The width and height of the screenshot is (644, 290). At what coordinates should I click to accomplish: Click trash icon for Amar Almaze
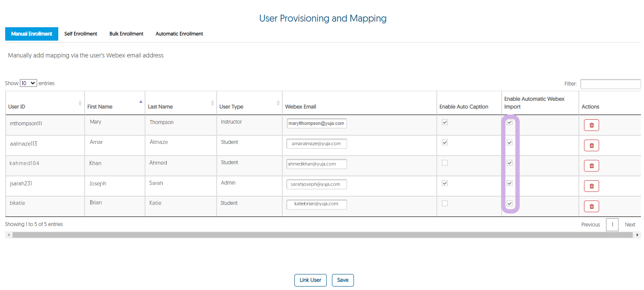point(591,145)
